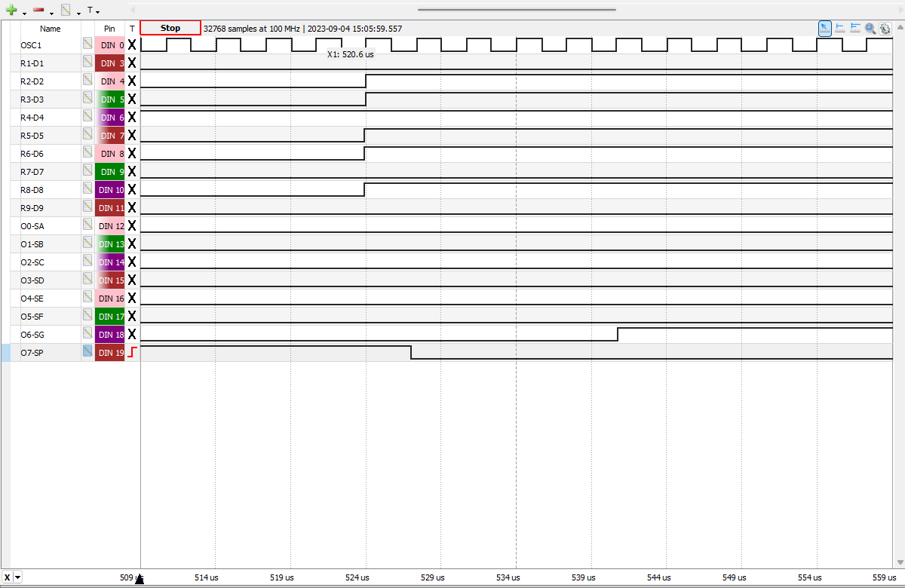Viewport: 905px width, 588px height.
Task: Select the O7-SP signal name
Action: 32,353
